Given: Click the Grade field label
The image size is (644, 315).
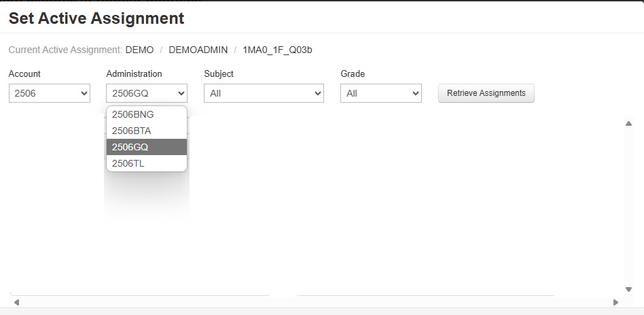Looking at the screenshot, I should coord(352,73).
